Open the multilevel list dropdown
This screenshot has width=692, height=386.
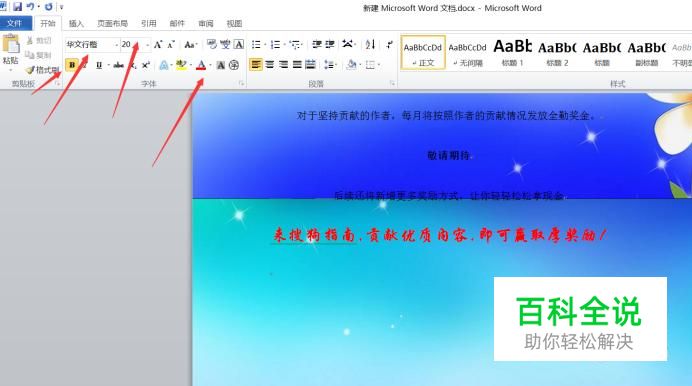tap(296, 44)
